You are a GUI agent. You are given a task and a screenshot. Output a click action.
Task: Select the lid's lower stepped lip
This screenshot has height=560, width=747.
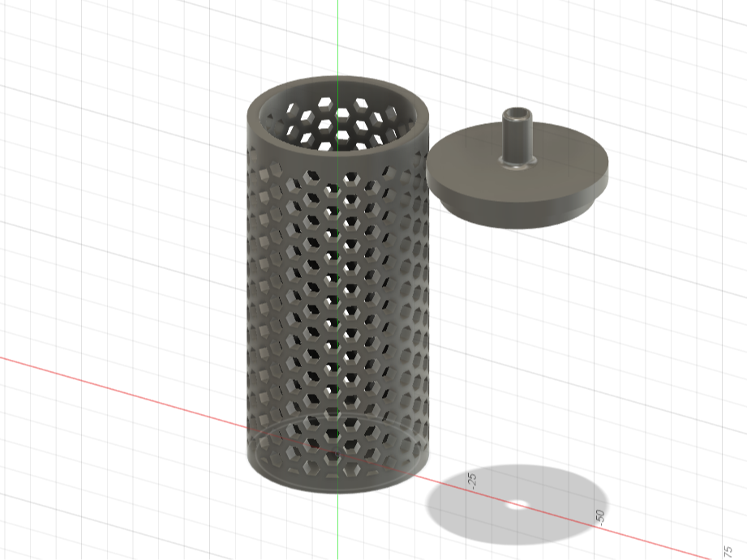(517, 220)
